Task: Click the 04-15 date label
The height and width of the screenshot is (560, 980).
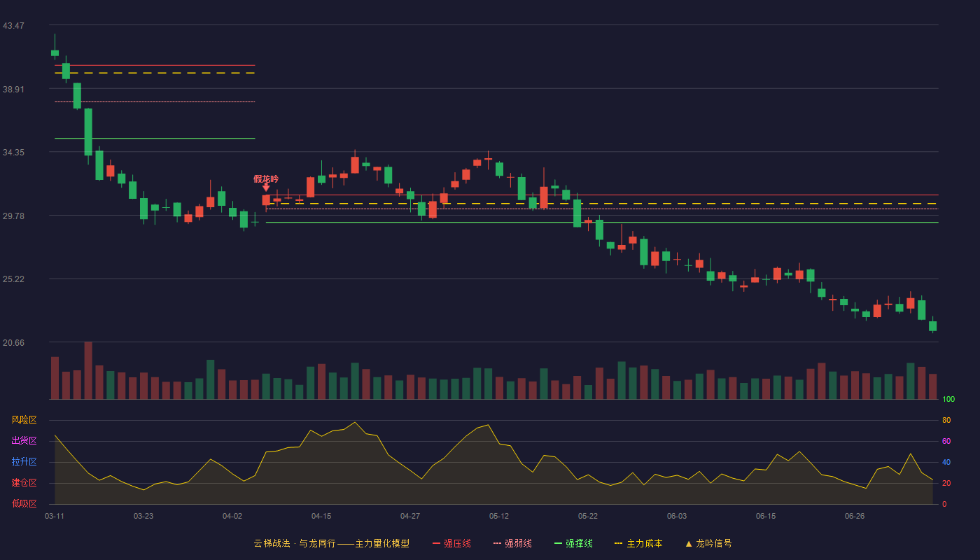Action: tap(321, 516)
